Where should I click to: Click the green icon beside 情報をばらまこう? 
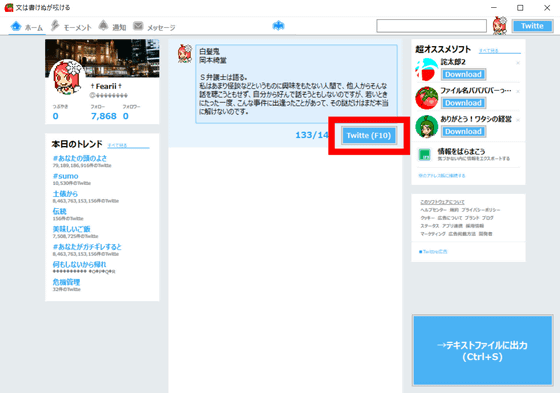click(425, 155)
